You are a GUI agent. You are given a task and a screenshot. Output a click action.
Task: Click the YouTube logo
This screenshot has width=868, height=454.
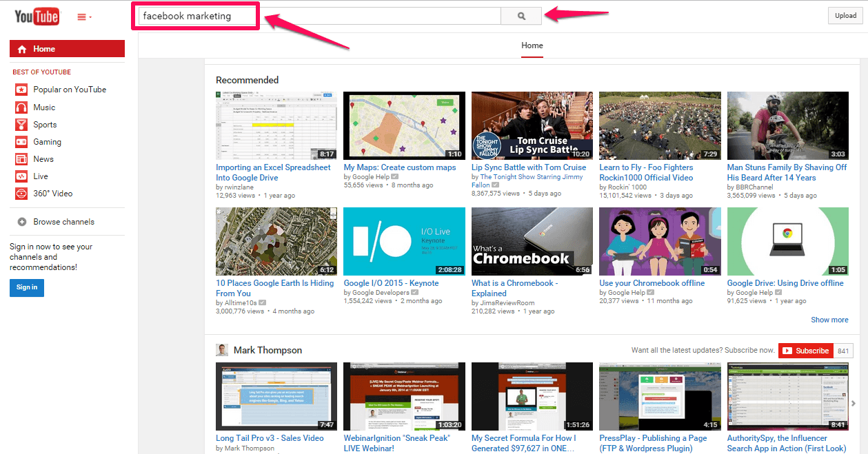[37, 17]
